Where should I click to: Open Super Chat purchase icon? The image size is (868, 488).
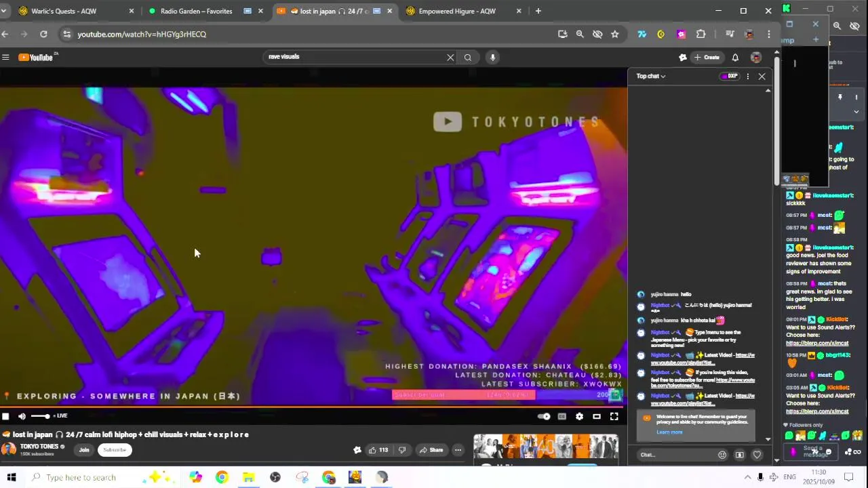pos(740,455)
